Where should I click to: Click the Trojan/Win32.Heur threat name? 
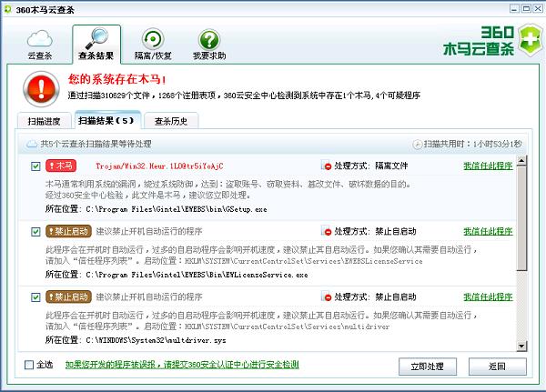click(x=159, y=166)
